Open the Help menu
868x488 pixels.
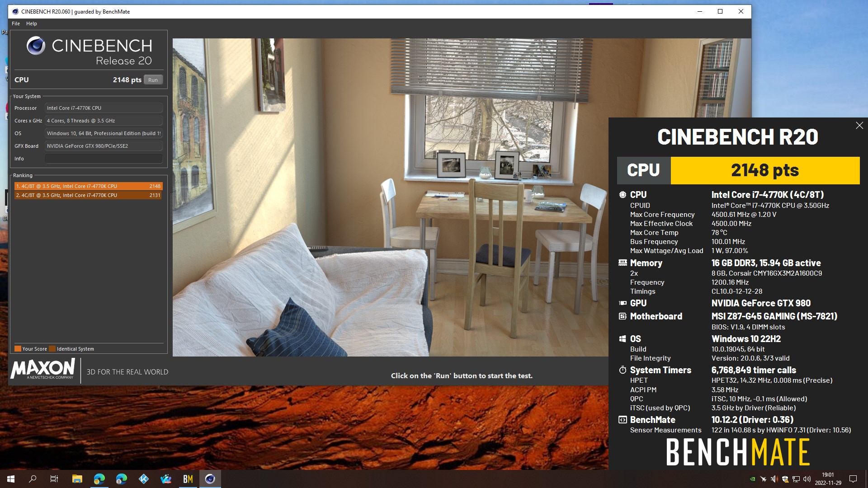point(32,23)
